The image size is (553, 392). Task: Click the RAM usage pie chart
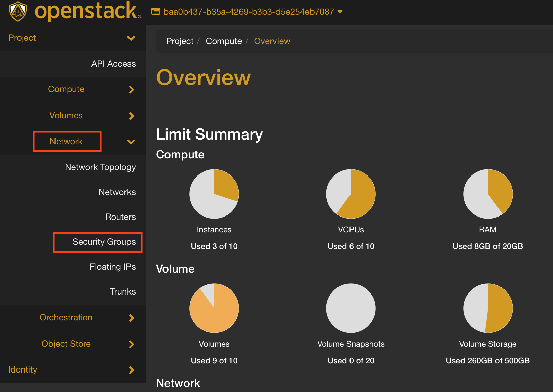click(x=488, y=194)
